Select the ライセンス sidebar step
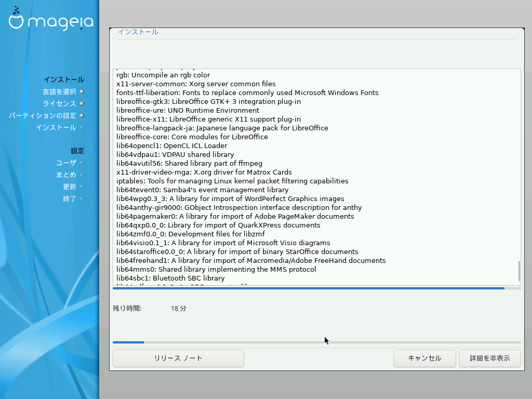This screenshot has width=532, height=399. coord(59,103)
